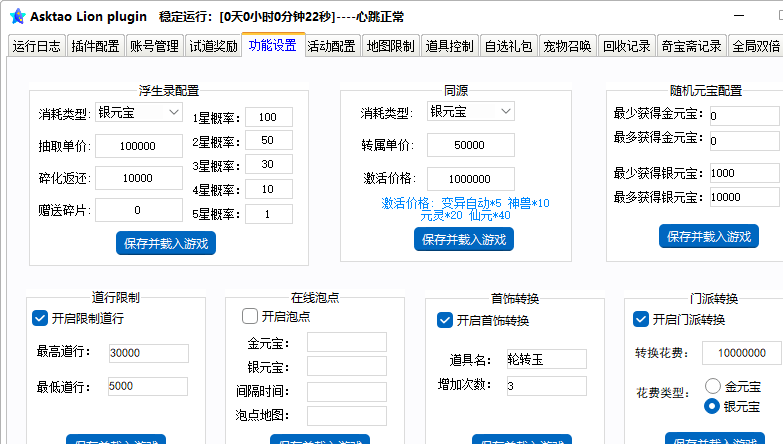The image size is (783, 444).
Task: Uncheck 开启限制道行 checkbox
Action: pyautogui.click(x=40, y=318)
